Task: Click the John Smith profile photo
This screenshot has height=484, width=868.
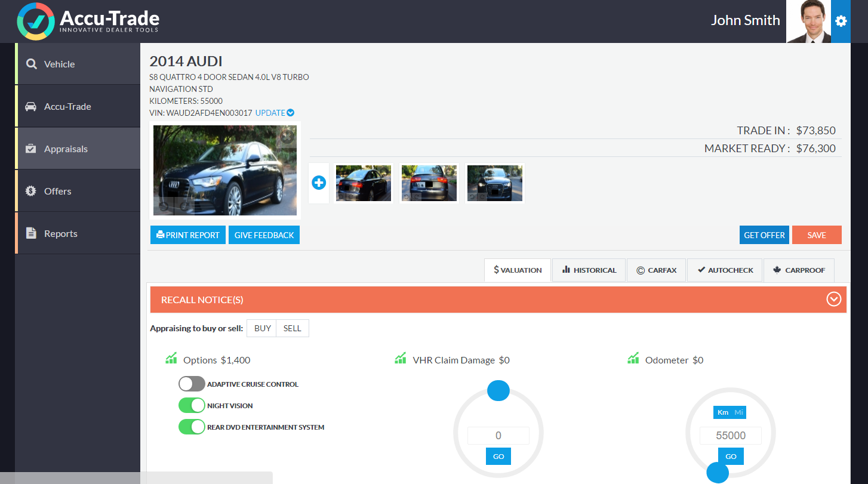Action: point(809,21)
